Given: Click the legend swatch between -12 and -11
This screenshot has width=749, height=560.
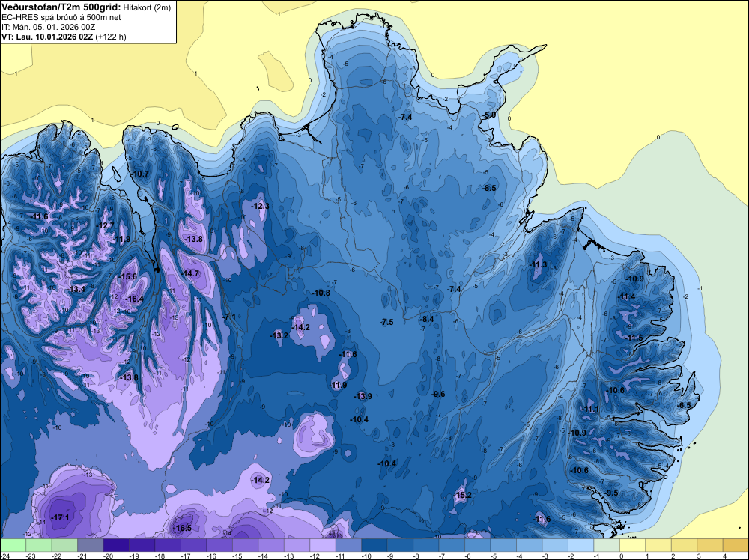Looking at the screenshot, I should pyautogui.click(x=323, y=545).
